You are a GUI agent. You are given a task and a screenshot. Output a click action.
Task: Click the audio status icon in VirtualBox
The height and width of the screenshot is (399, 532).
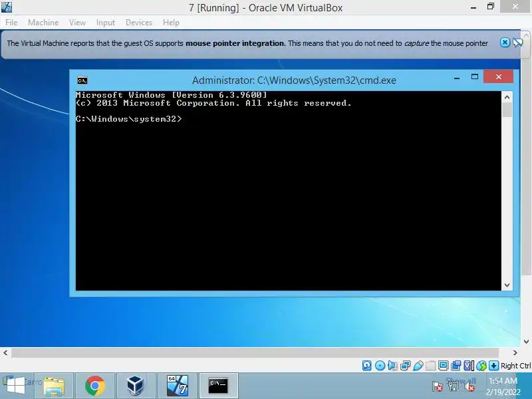(x=392, y=365)
